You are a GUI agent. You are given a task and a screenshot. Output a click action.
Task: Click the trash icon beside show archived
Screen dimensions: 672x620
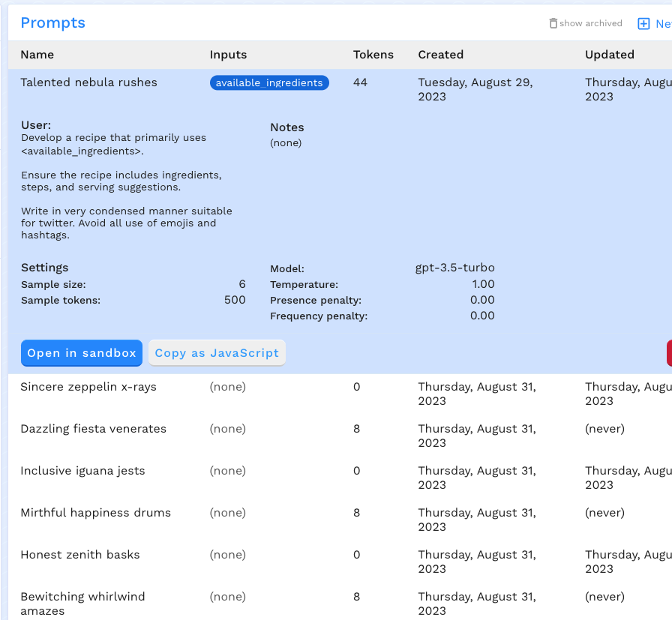pyautogui.click(x=553, y=23)
